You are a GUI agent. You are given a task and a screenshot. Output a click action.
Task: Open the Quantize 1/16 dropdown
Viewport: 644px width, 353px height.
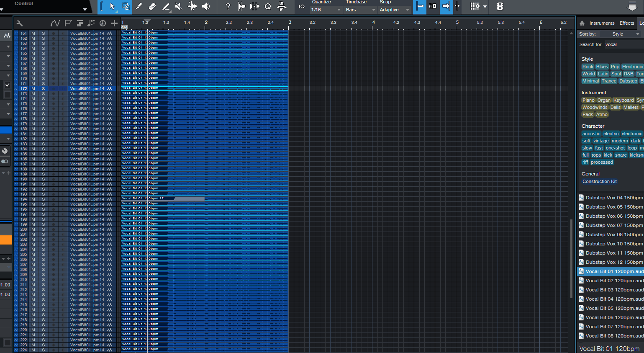pyautogui.click(x=326, y=10)
